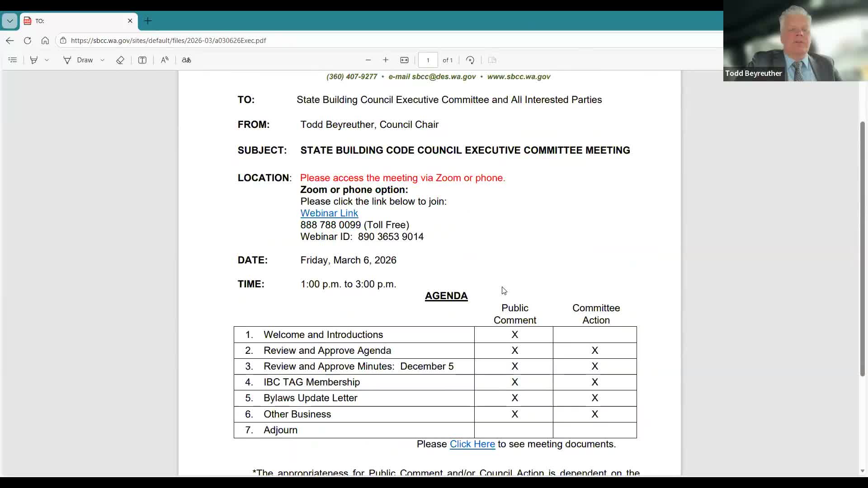Click the page number input field
This screenshot has height=488, width=868.
[428, 60]
